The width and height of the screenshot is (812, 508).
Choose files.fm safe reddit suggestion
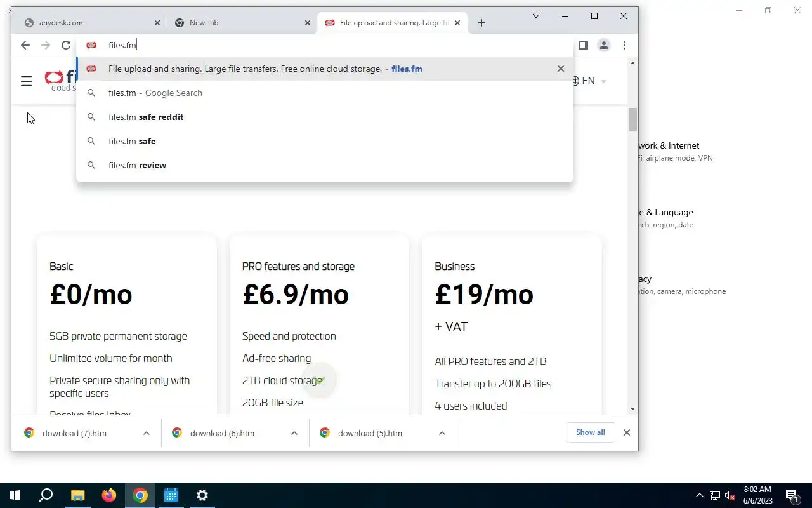[x=325, y=117]
